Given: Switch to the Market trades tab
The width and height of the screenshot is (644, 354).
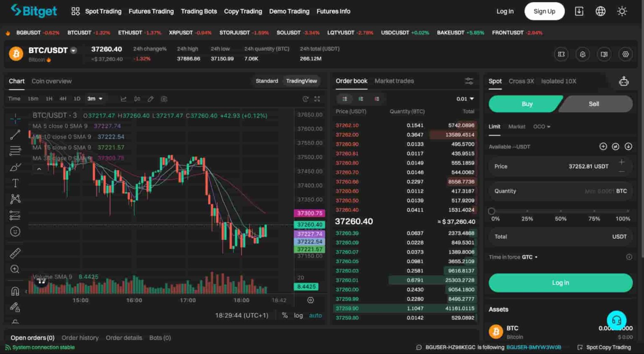Looking at the screenshot, I should coord(394,81).
